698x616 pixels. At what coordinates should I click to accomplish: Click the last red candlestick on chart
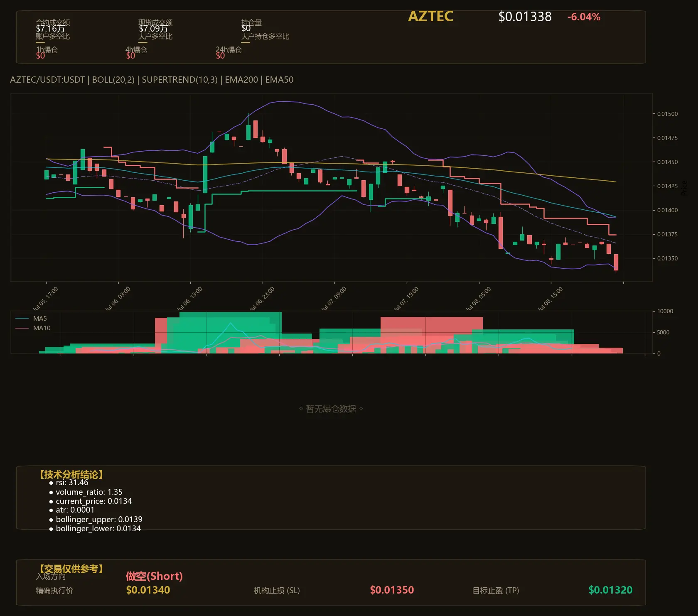click(x=616, y=263)
